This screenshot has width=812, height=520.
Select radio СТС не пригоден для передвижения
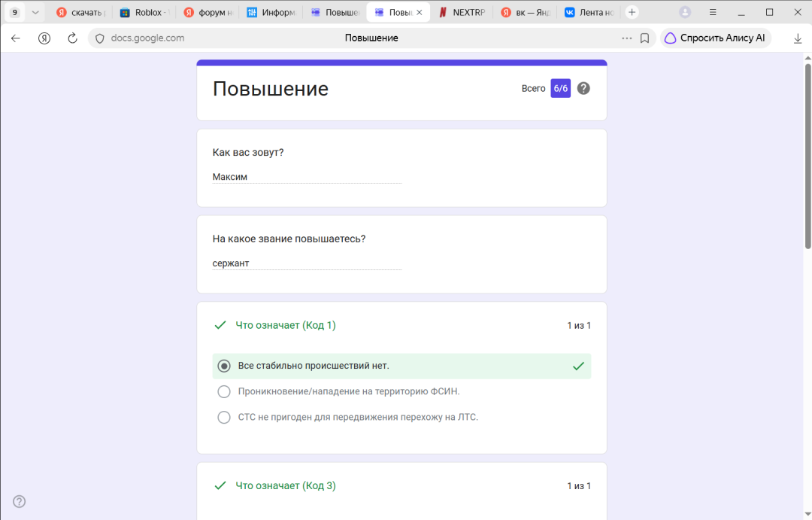pyautogui.click(x=224, y=417)
